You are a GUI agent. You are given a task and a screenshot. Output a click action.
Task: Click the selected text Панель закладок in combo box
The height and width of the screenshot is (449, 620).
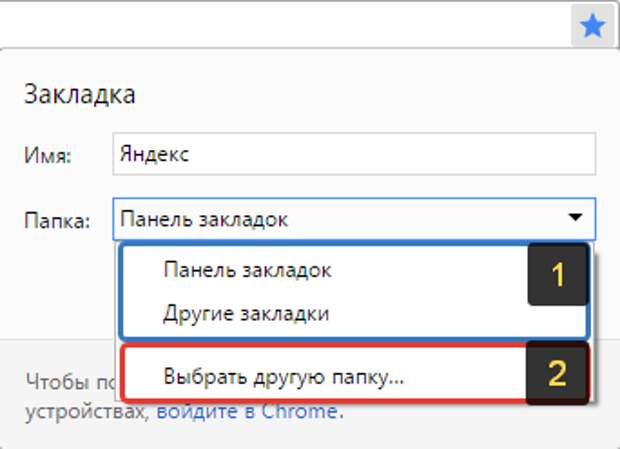[204, 218]
